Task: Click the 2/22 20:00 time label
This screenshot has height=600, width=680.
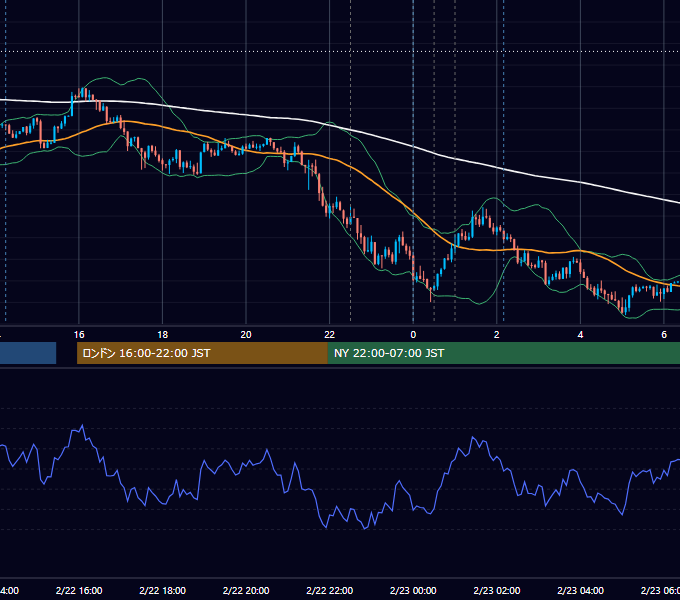Action: point(246,591)
